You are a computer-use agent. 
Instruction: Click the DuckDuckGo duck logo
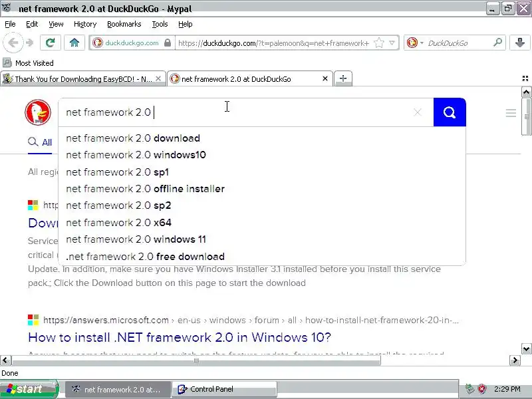(38, 112)
